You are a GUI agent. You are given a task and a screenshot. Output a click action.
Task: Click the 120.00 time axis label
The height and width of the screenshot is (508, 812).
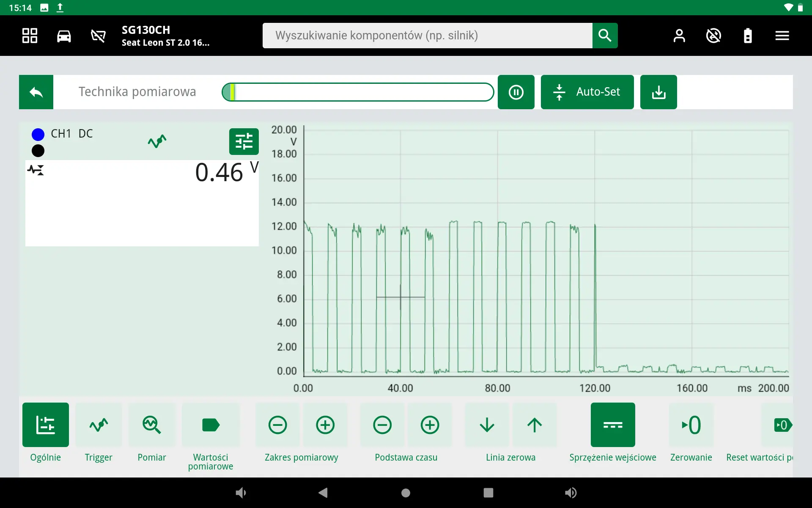click(595, 388)
